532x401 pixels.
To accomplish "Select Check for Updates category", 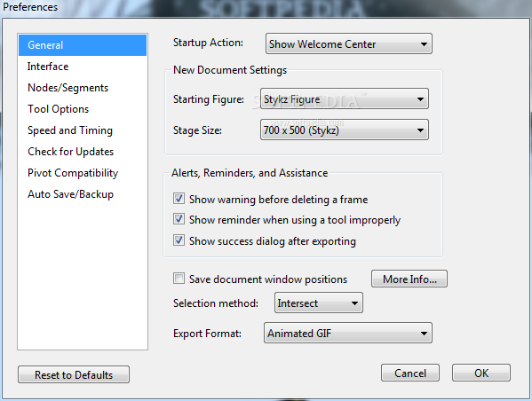I will (x=83, y=152).
